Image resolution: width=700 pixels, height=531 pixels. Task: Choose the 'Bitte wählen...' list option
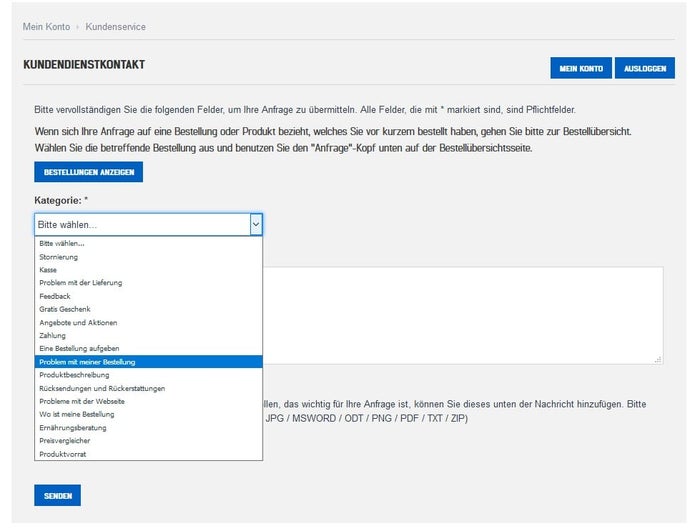click(148, 244)
